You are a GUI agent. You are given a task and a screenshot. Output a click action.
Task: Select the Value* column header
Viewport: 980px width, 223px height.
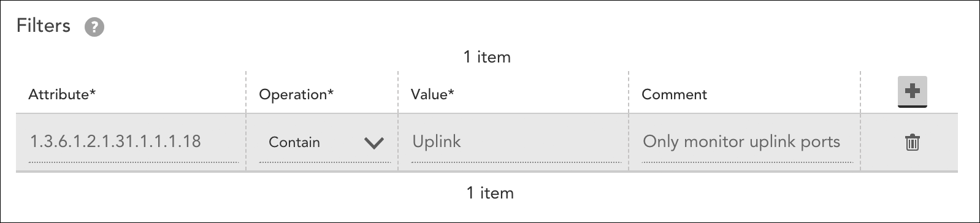[x=432, y=94]
